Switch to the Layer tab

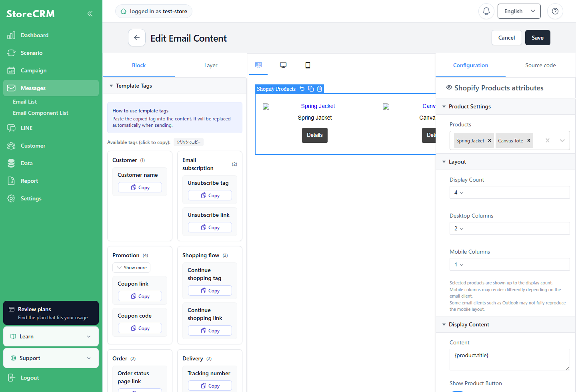(211, 65)
